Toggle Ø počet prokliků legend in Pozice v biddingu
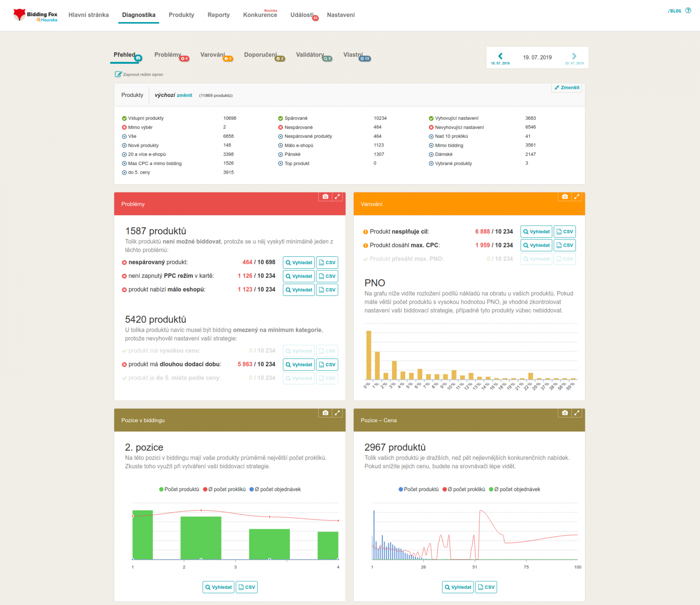700x605 pixels. (x=224, y=489)
